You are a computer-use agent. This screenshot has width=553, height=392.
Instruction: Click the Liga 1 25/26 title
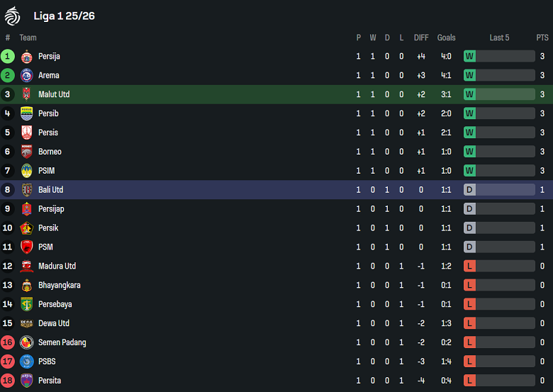point(64,16)
